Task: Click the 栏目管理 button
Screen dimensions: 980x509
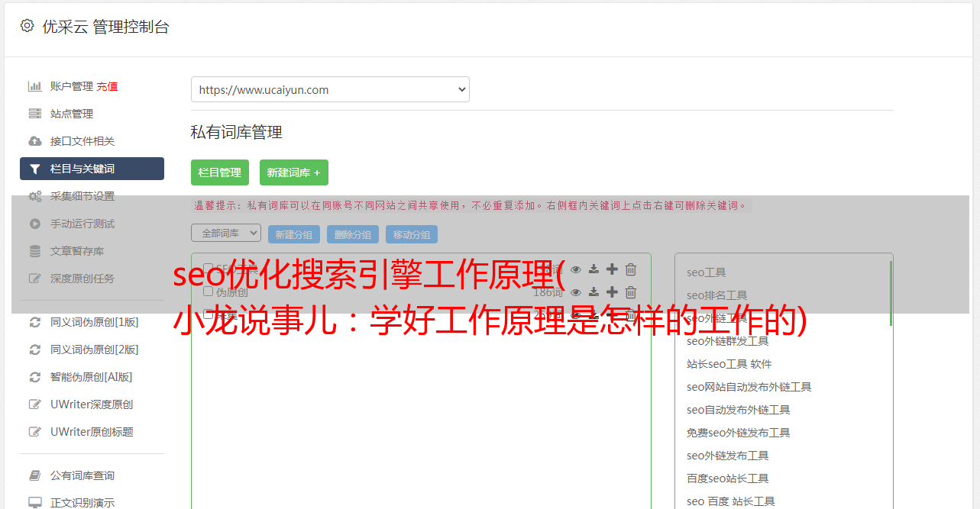Action: coord(220,172)
